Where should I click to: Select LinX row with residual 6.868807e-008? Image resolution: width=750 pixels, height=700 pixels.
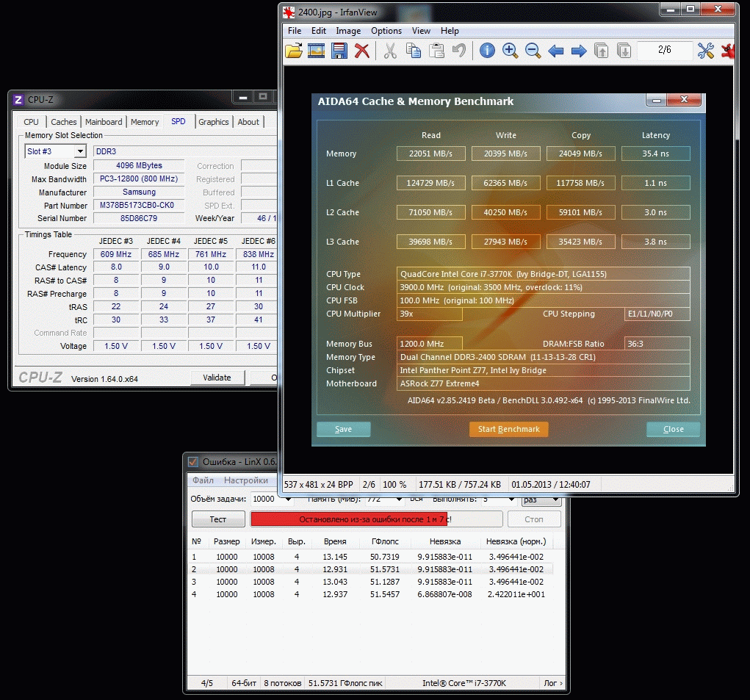(x=370, y=593)
